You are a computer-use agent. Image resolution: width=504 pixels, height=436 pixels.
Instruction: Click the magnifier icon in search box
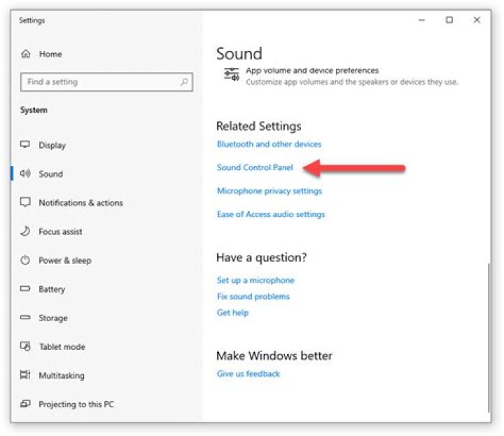pyautogui.click(x=184, y=82)
